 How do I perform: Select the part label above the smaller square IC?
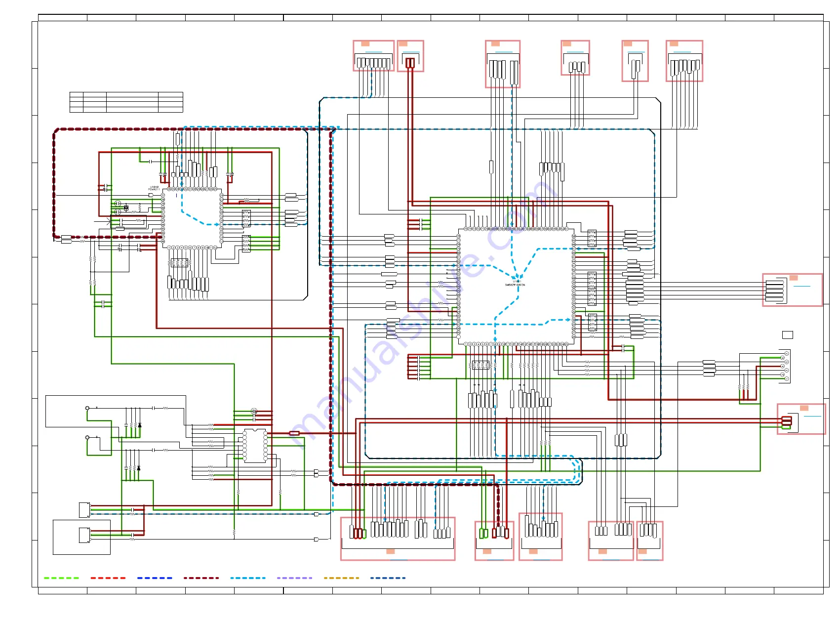tap(154, 188)
